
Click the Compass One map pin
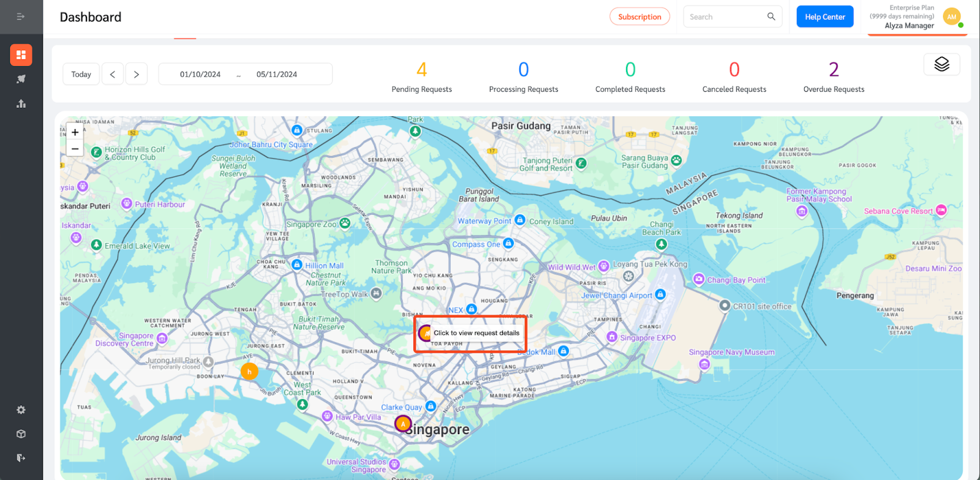pyautogui.click(x=508, y=244)
